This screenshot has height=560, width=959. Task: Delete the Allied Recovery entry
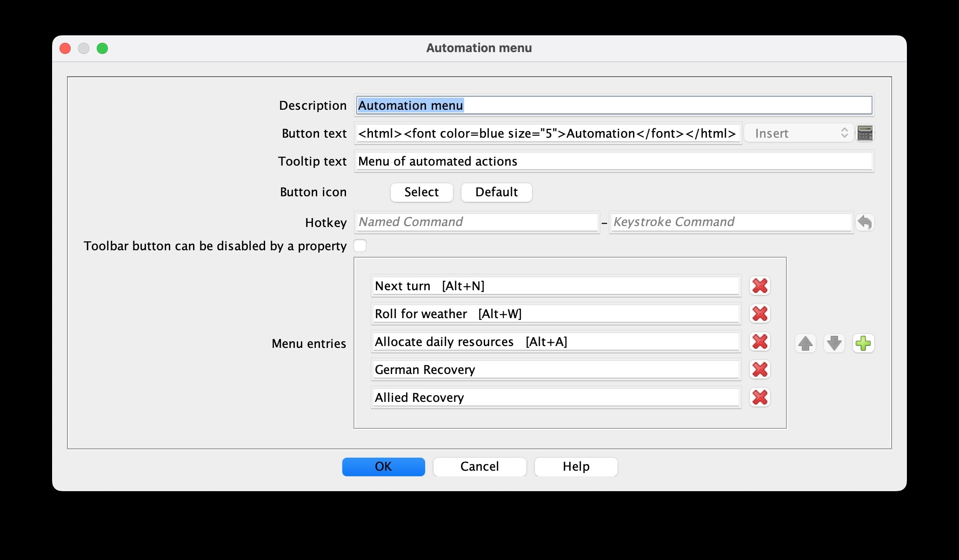tap(760, 398)
